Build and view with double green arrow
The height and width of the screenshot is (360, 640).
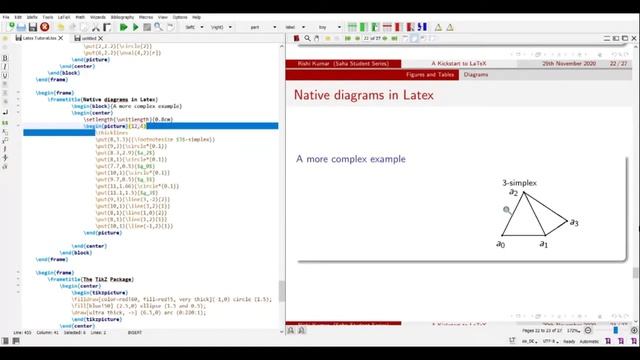(x=123, y=27)
